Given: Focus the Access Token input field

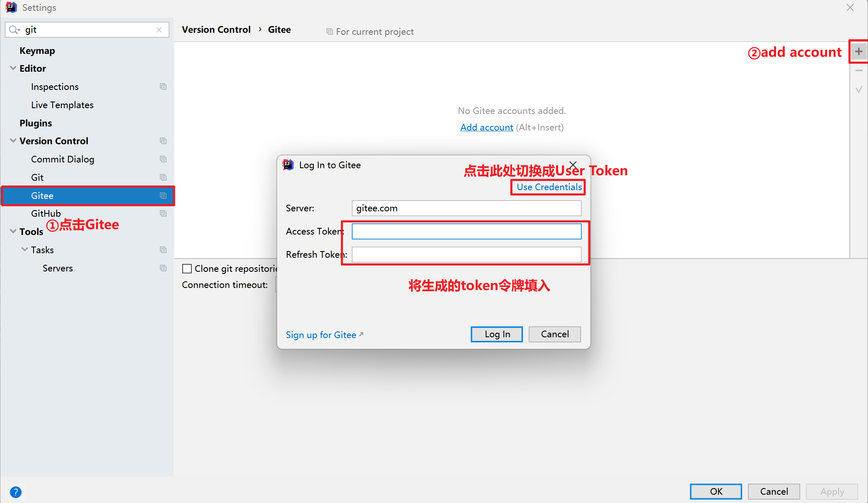Looking at the screenshot, I should [x=466, y=231].
